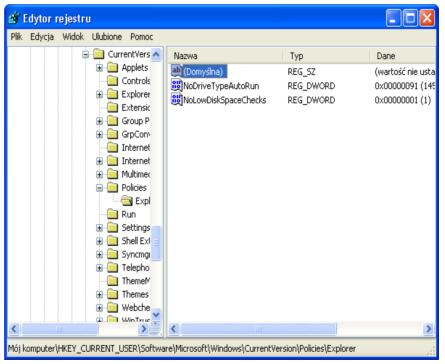Click tree pane horizontal scroll left arrow
445x364 pixels.
14,329
